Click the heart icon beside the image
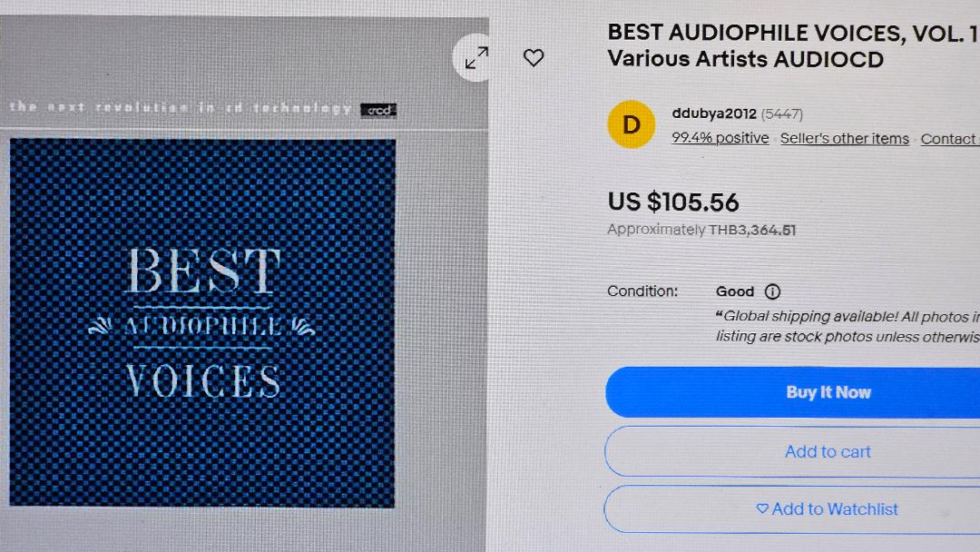 pyautogui.click(x=534, y=58)
